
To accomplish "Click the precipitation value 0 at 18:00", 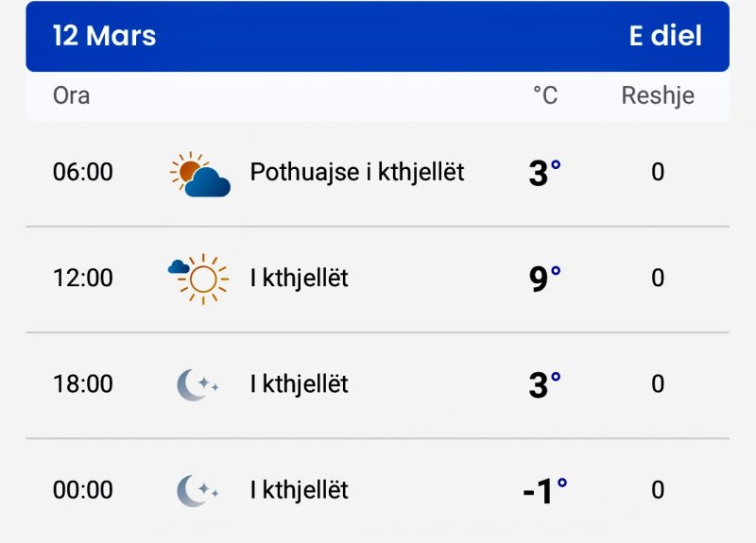I will (658, 384).
